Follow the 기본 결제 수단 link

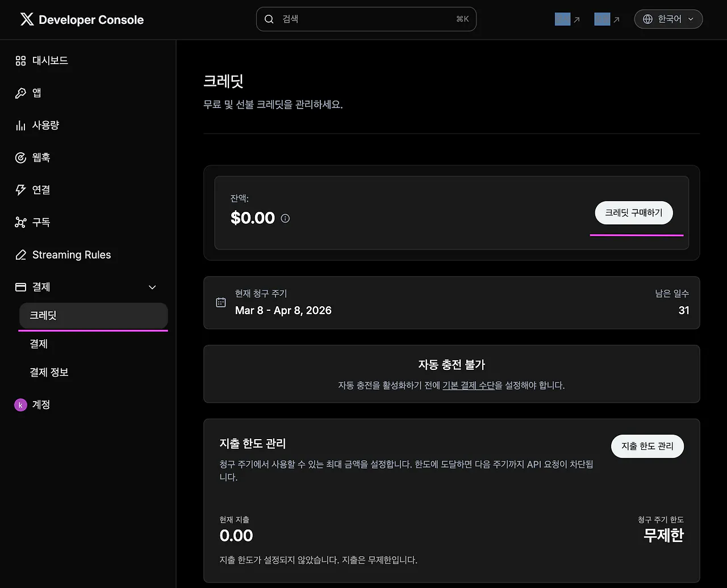tap(468, 385)
